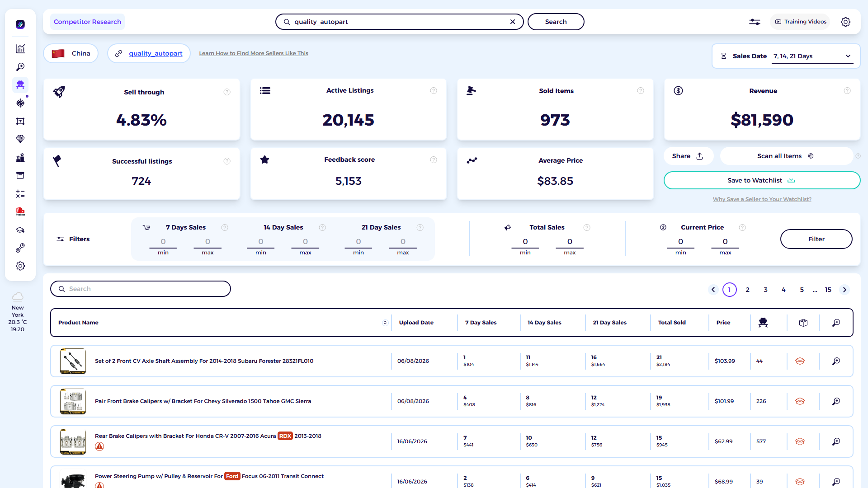Focus the table Search input field
The height and width of the screenshot is (488, 868).
tap(141, 289)
